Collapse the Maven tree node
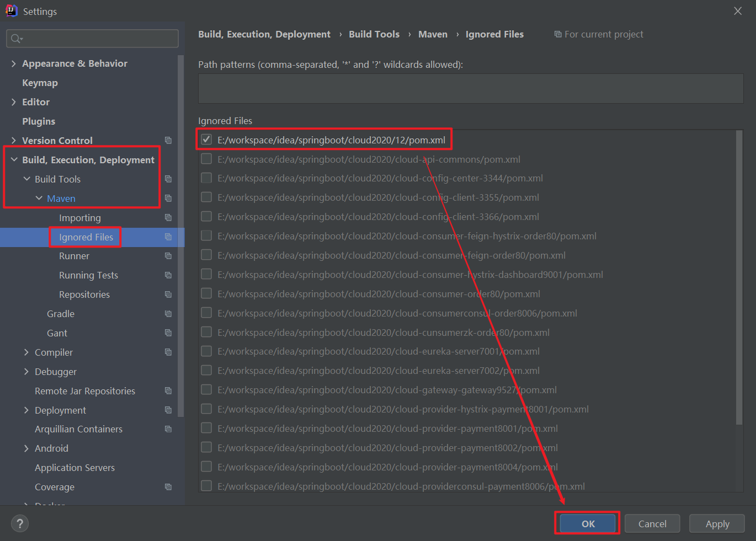Viewport: 756px width, 541px height. click(39, 198)
